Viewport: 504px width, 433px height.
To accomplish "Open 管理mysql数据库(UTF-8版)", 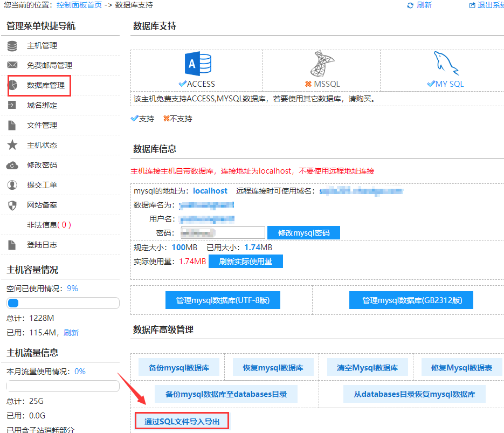I will [223, 300].
